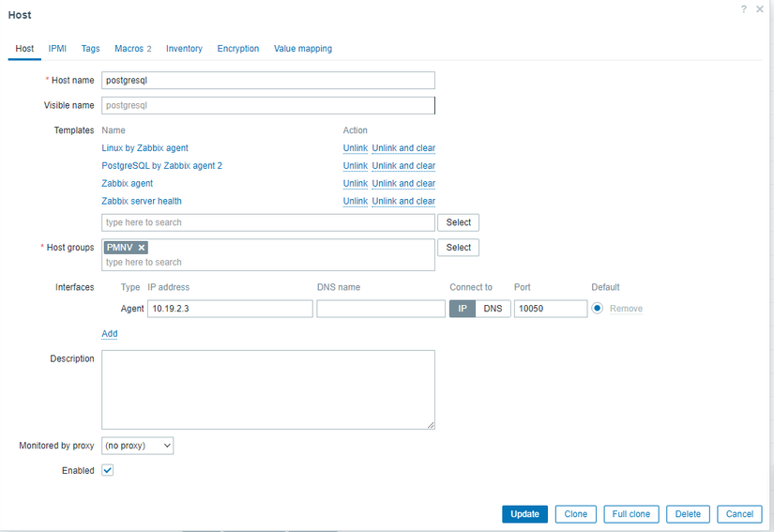Toggle the Enabled checkbox
This screenshot has width=774, height=532.
coord(108,470)
